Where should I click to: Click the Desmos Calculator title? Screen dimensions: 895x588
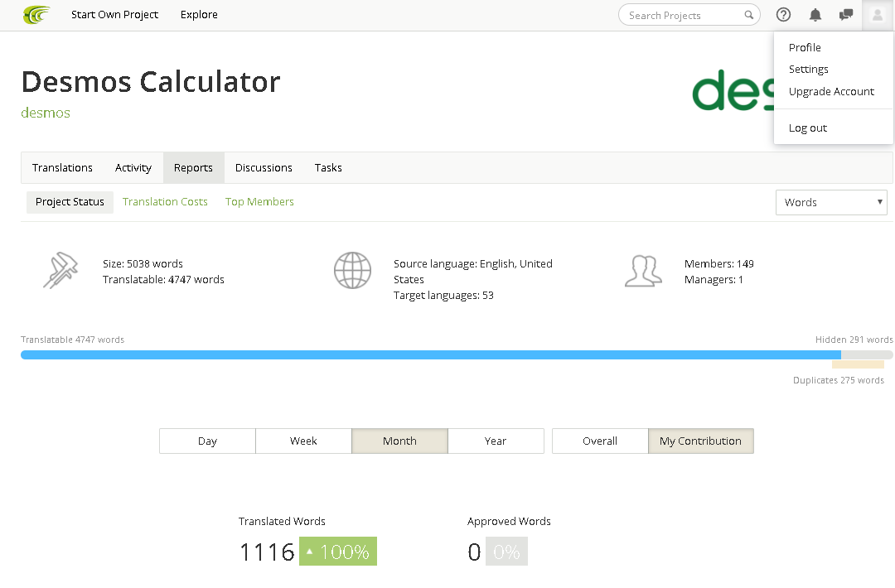tap(151, 81)
